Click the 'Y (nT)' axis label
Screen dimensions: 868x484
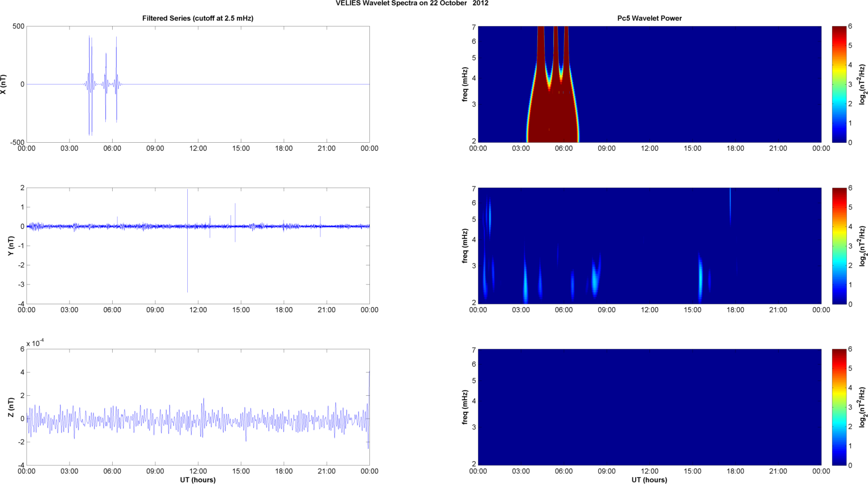click(11, 246)
